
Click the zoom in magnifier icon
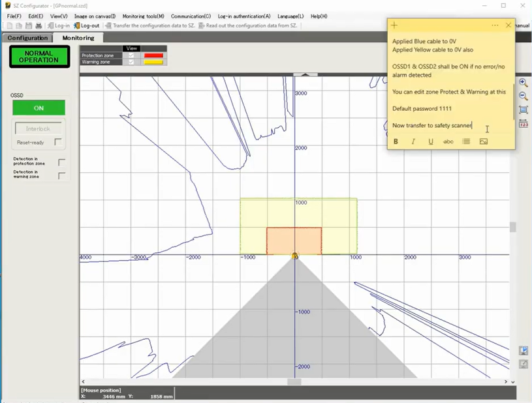tap(524, 83)
